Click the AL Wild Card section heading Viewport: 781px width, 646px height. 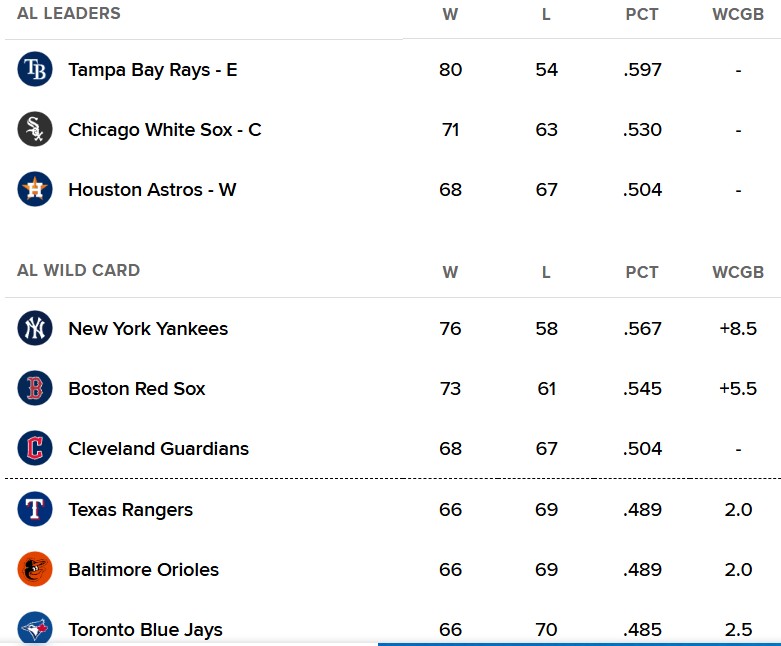[x=79, y=270]
